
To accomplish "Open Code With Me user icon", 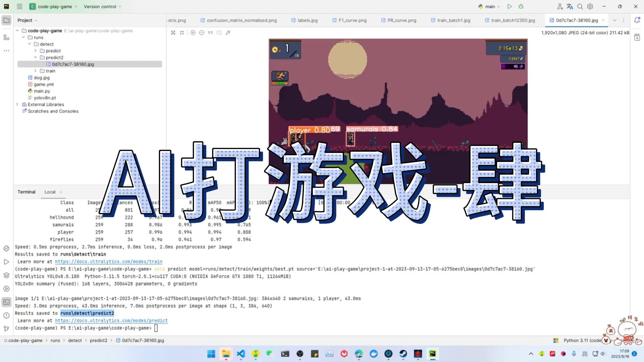I will [x=560, y=6].
